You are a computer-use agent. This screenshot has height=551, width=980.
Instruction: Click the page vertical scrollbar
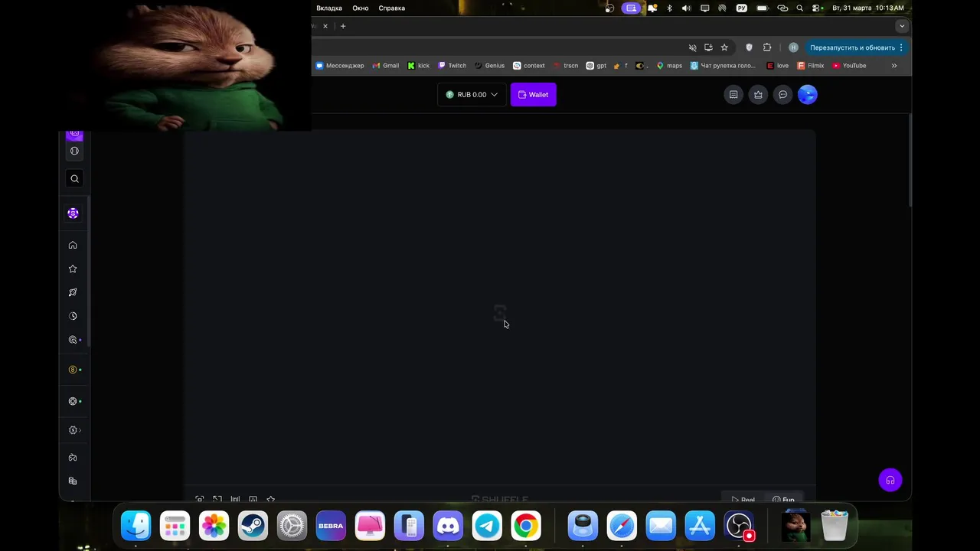(x=910, y=161)
